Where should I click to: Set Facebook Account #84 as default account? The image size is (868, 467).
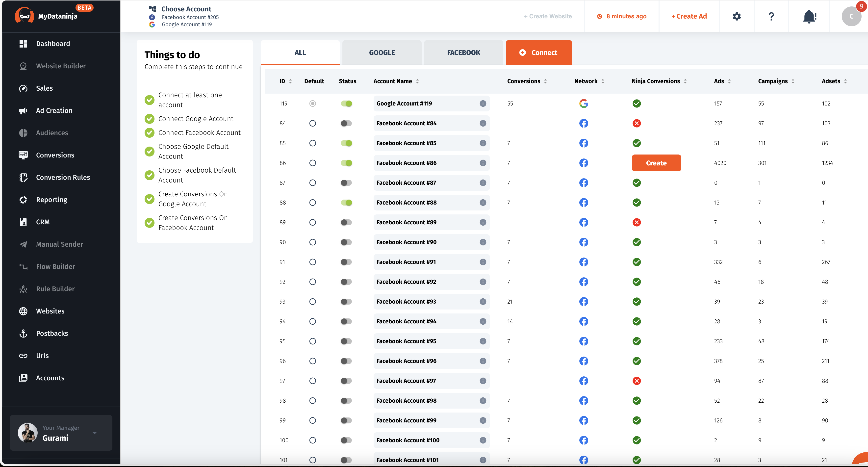312,123
